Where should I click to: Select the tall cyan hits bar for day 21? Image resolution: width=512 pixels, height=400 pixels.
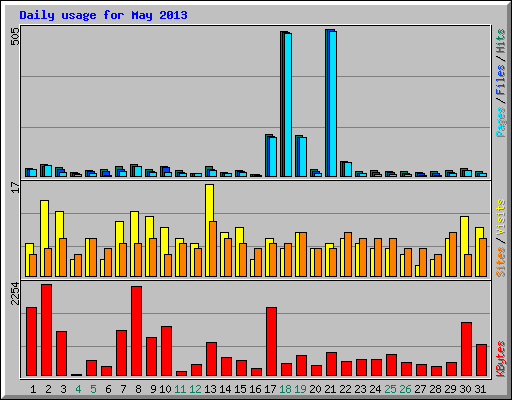[x=333, y=104]
